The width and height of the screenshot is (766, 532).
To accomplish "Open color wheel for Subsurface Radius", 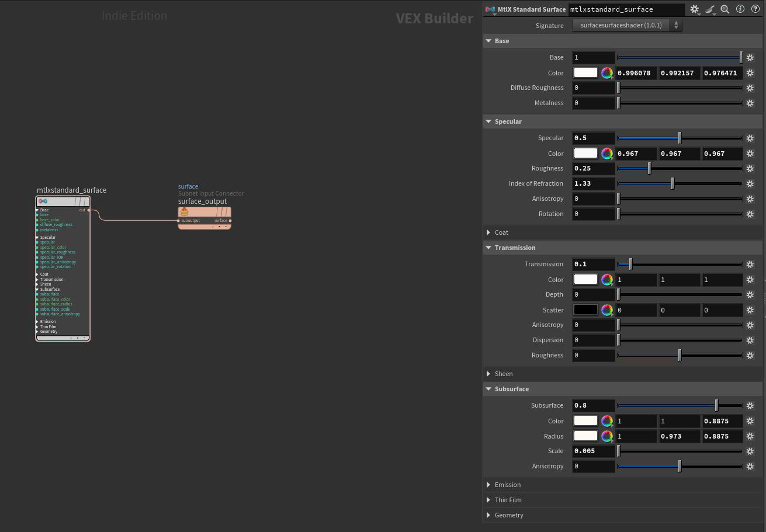I will coord(607,436).
